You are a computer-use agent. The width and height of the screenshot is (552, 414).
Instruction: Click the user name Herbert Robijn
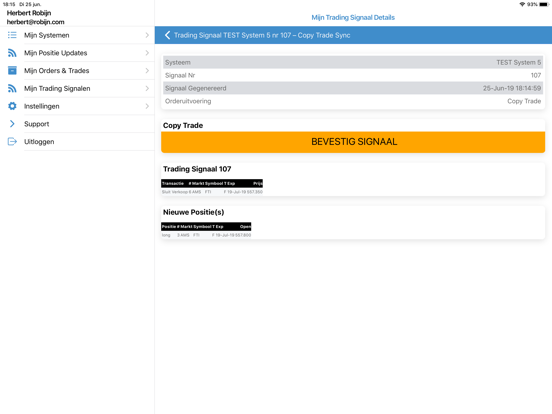click(x=29, y=13)
